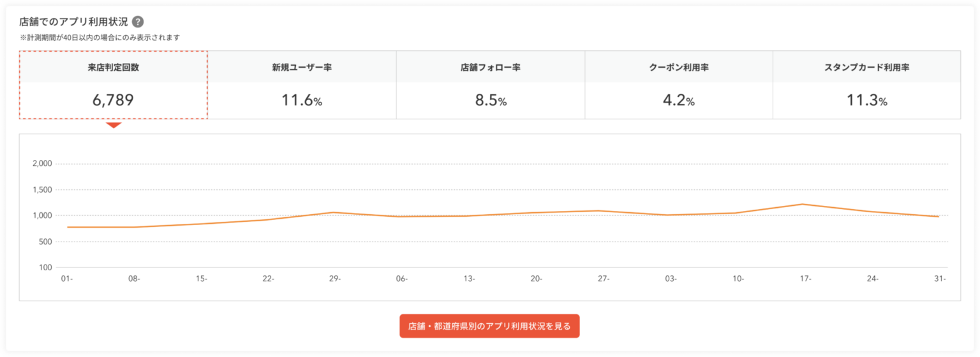Click 店舗・都道府県別のアプリ利用状況を見る button

click(489, 326)
